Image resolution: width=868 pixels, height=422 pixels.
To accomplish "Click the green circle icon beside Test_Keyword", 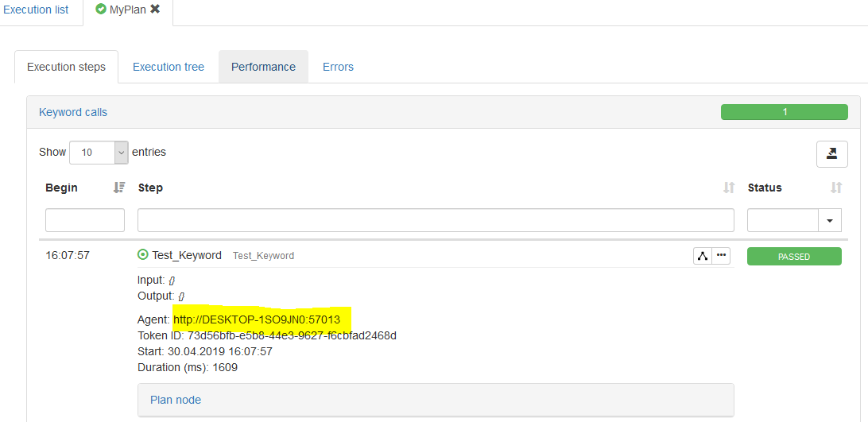I will click(143, 255).
